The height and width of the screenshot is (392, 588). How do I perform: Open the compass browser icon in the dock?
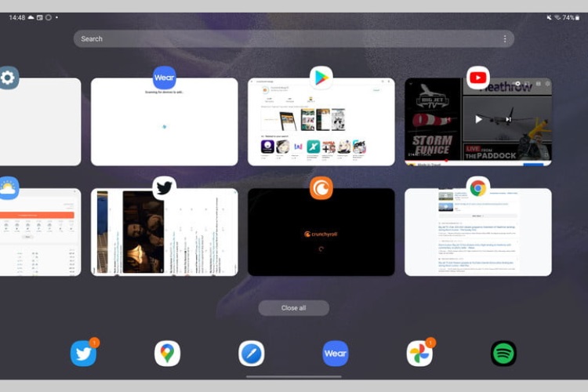[x=251, y=354]
